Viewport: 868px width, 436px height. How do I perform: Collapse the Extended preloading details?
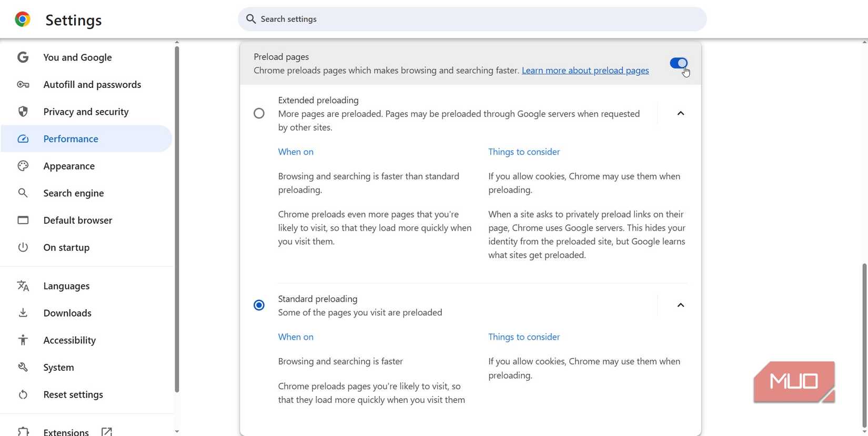point(680,113)
